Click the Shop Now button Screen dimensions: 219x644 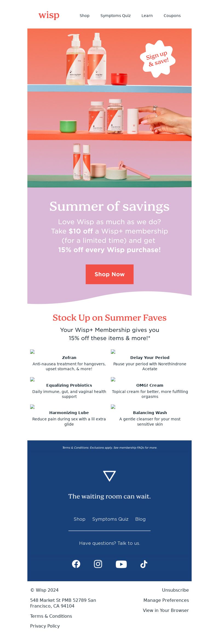pos(109,274)
